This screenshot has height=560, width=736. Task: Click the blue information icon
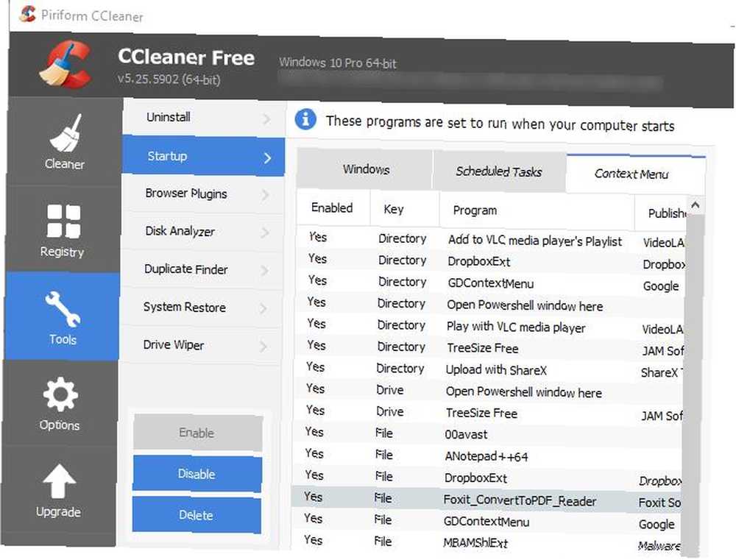point(305,119)
